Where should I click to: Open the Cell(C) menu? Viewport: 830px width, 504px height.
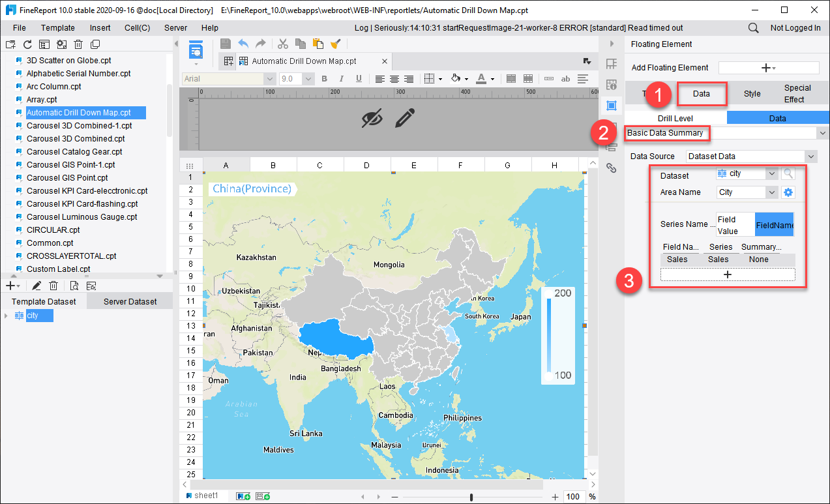138,28
